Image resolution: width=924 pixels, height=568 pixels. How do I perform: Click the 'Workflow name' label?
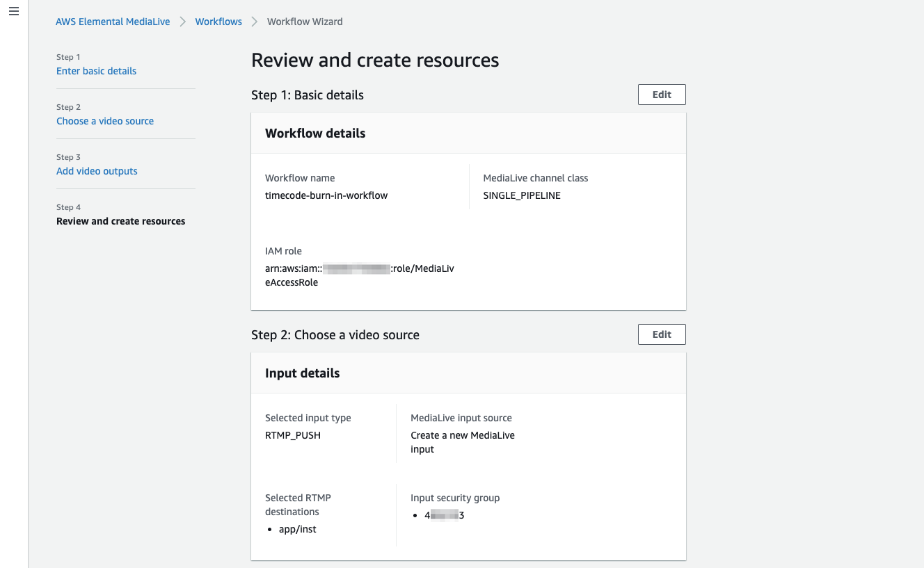point(300,178)
